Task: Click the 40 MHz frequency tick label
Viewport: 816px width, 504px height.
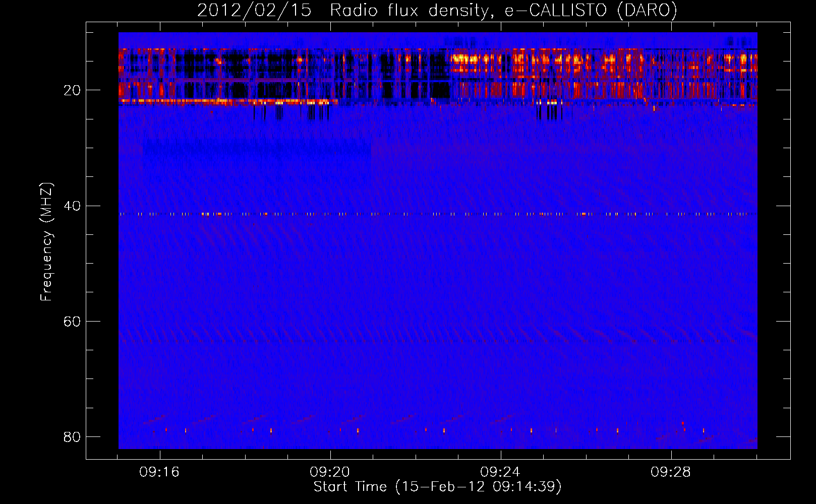Action: click(x=72, y=206)
